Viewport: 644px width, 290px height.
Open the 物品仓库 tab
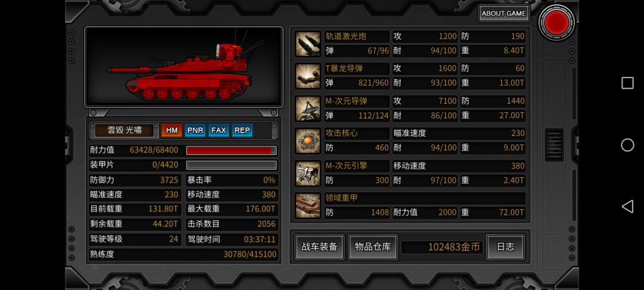tap(373, 247)
